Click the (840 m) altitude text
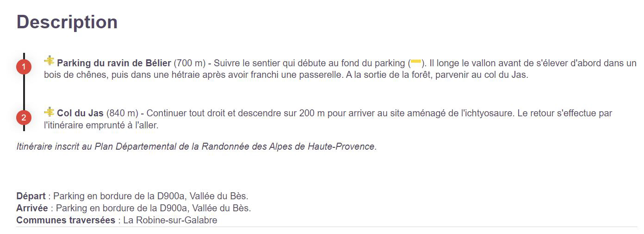644x234 pixels. coord(123,113)
